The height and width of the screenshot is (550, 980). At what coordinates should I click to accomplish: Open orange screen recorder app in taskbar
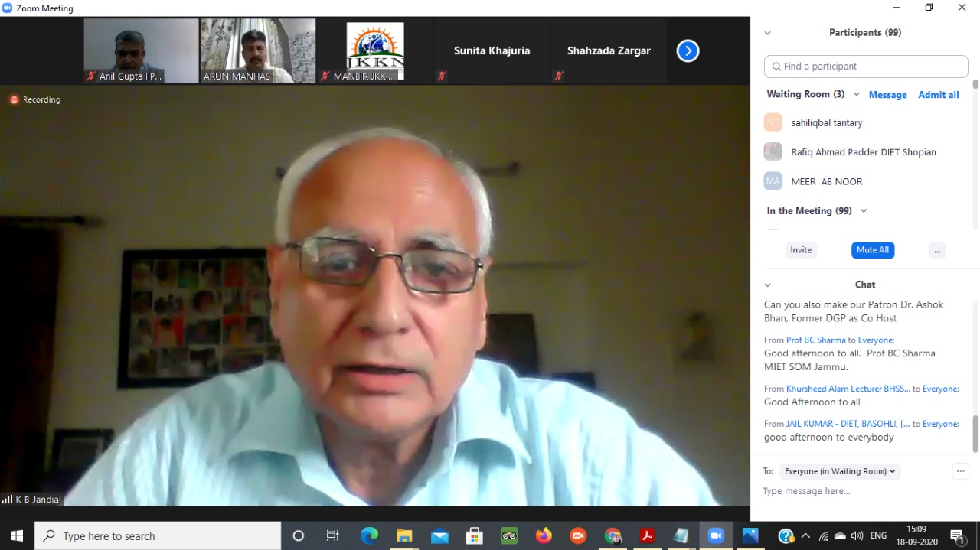pos(578,535)
